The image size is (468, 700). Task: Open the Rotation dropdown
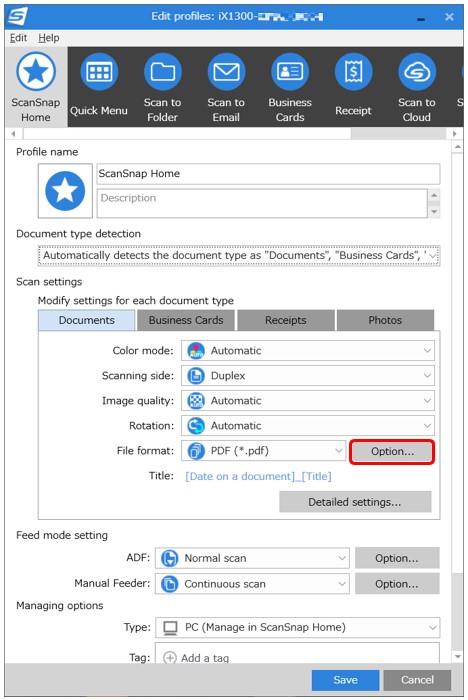[x=308, y=425]
